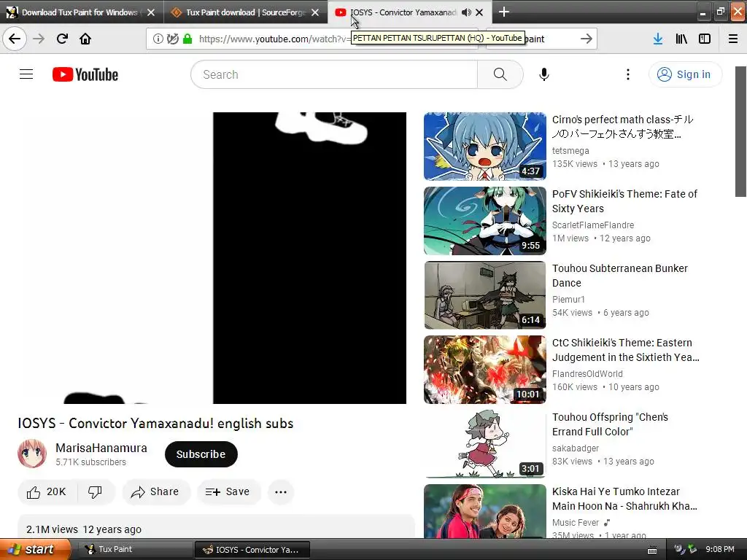Save video to a playlist
Viewport: 747px width, 560px height.
(x=228, y=492)
